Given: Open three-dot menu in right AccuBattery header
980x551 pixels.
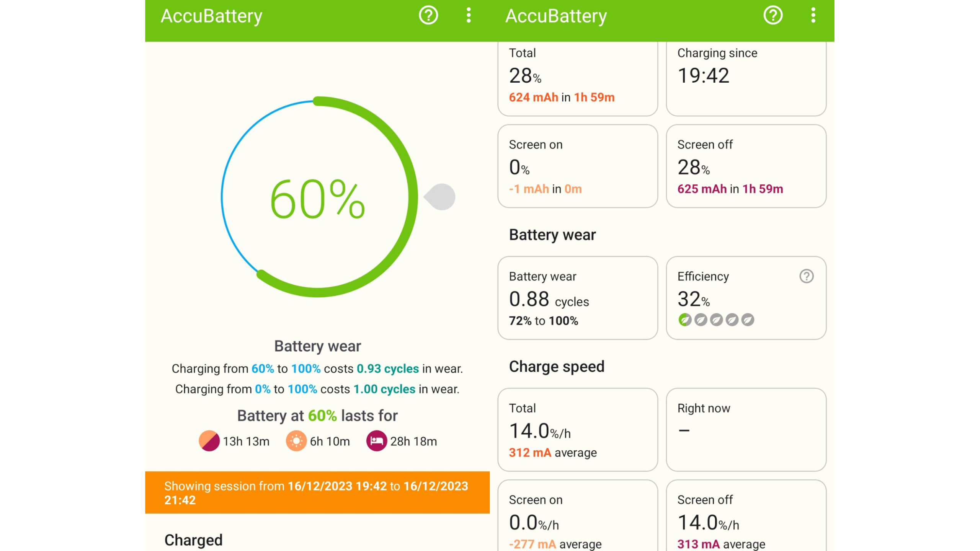Looking at the screenshot, I should pyautogui.click(x=813, y=16).
